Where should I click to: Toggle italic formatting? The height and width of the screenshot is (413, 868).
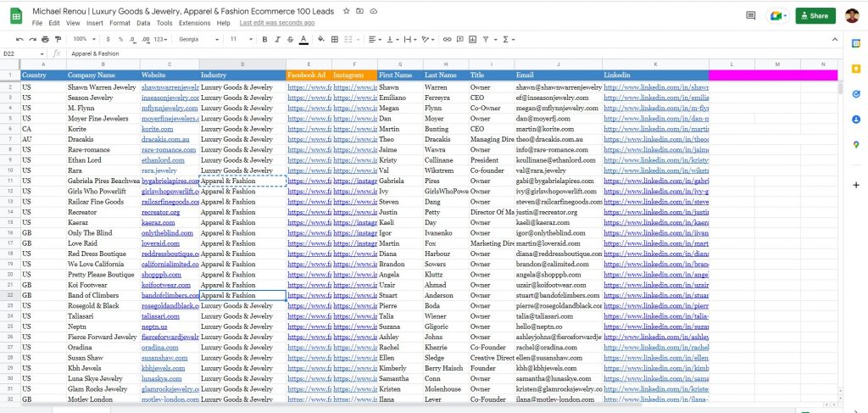pos(277,39)
